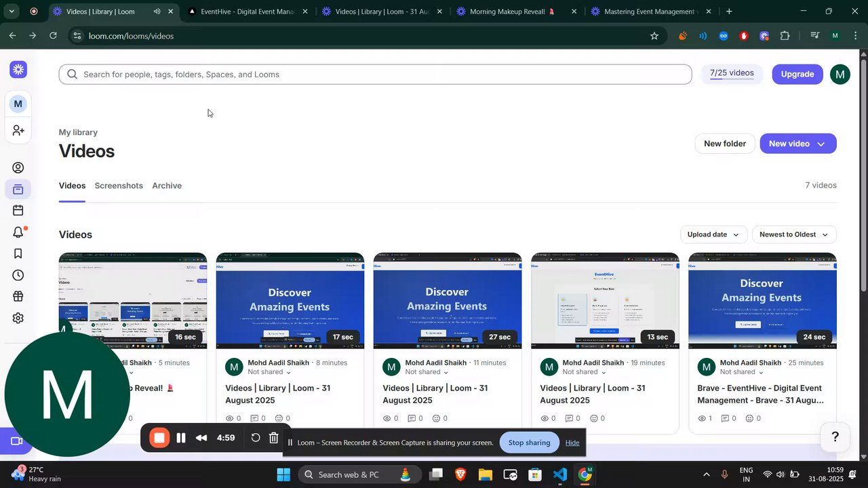
Task: Open the invite teammates icon in sidebar
Action: [x=18, y=130]
